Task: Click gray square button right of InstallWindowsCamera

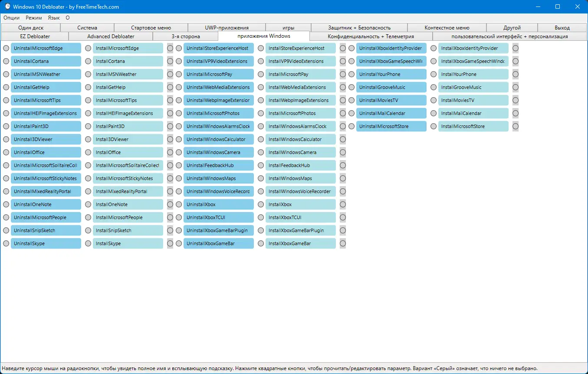Action: tap(343, 152)
